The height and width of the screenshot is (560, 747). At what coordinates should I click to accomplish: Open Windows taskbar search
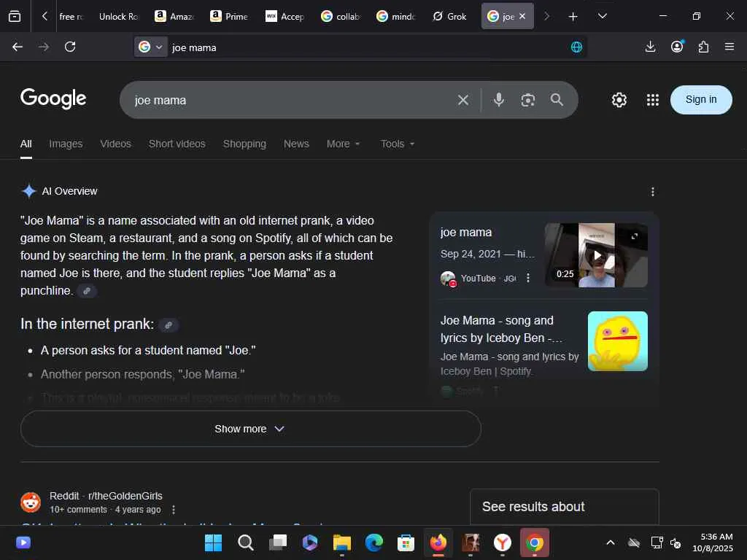click(x=245, y=542)
